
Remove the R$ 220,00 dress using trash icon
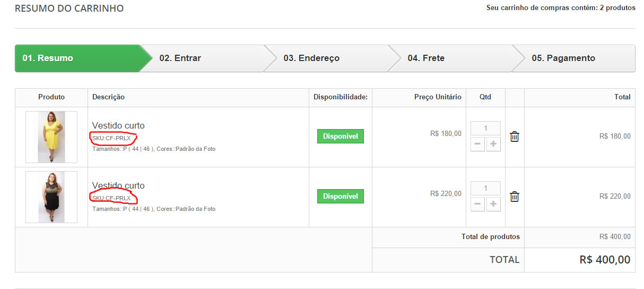click(514, 197)
